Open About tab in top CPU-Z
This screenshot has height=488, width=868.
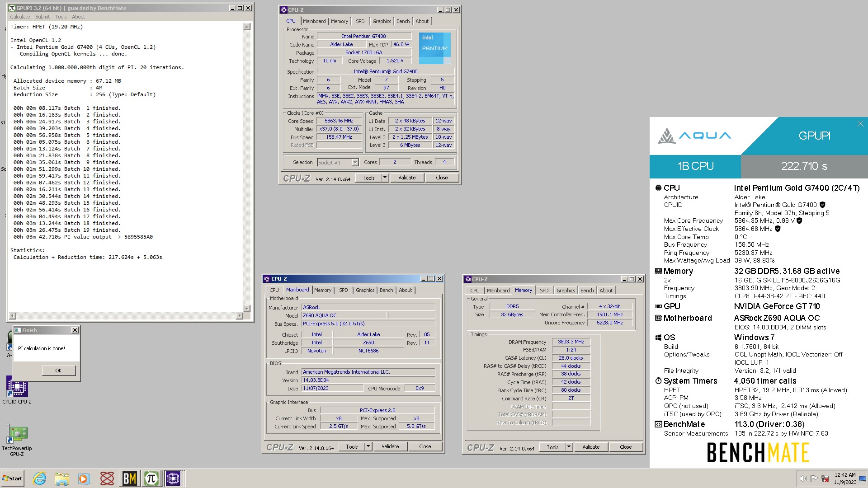pyautogui.click(x=422, y=21)
